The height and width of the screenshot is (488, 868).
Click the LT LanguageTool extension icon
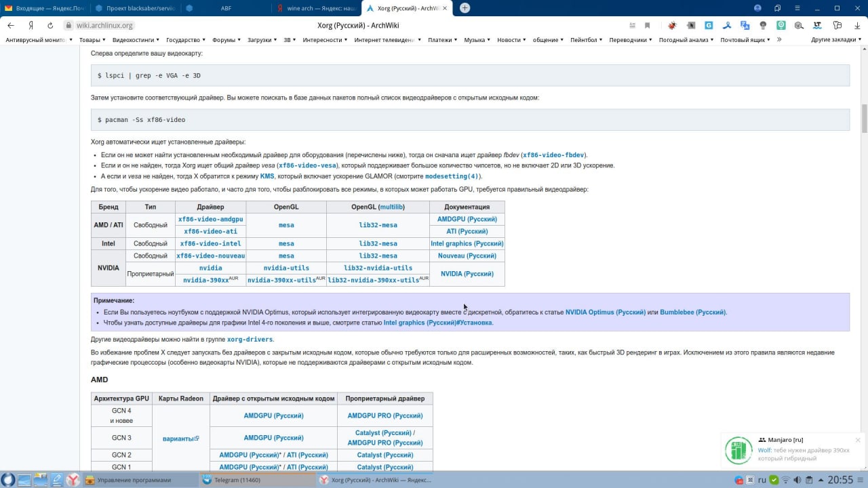[817, 25]
